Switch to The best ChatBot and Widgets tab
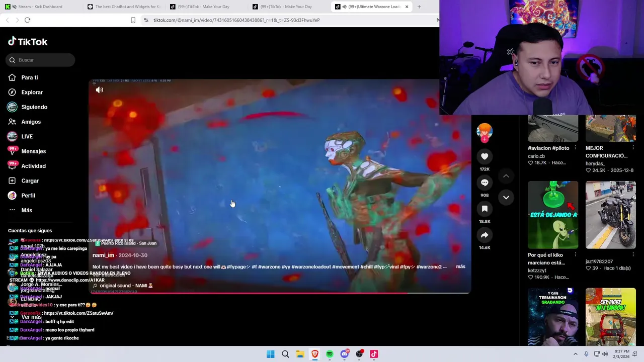Image resolution: width=644 pixels, height=362 pixels. [x=124, y=7]
